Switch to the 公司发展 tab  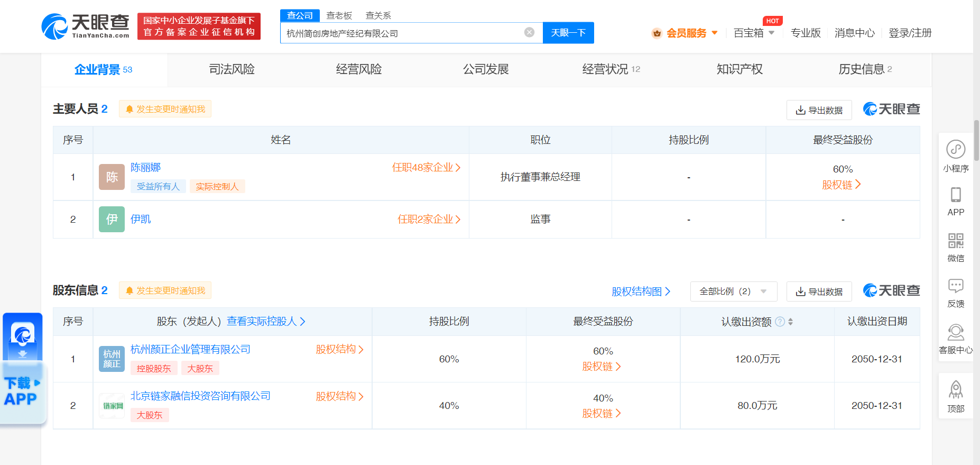click(x=486, y=69)
